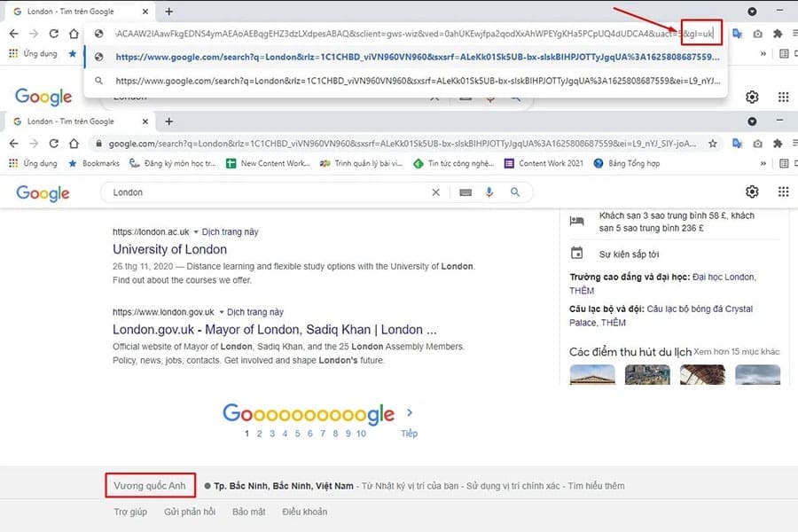Open settings gear beside the London search box
This screenshot has width=798, height=532.
[752, 192]
